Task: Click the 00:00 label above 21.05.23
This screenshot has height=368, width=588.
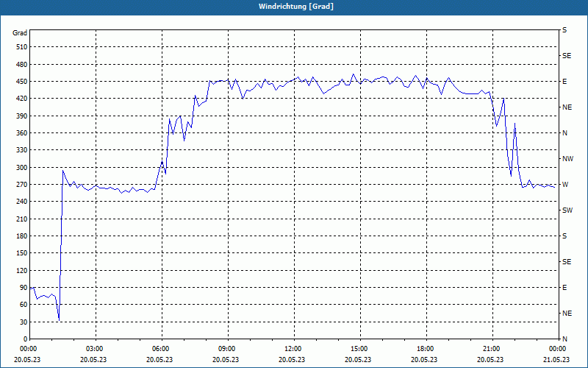Action: (x=556, y=349)
